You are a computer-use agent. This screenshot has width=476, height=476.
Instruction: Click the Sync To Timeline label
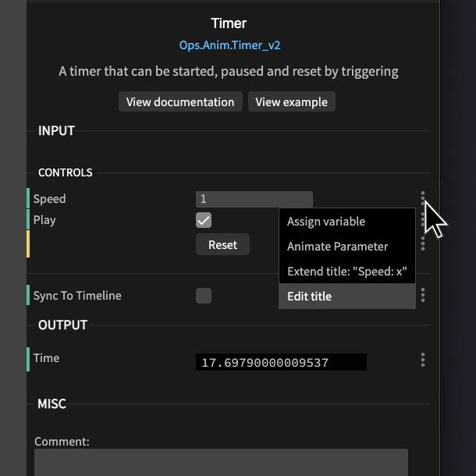point(77,296)
